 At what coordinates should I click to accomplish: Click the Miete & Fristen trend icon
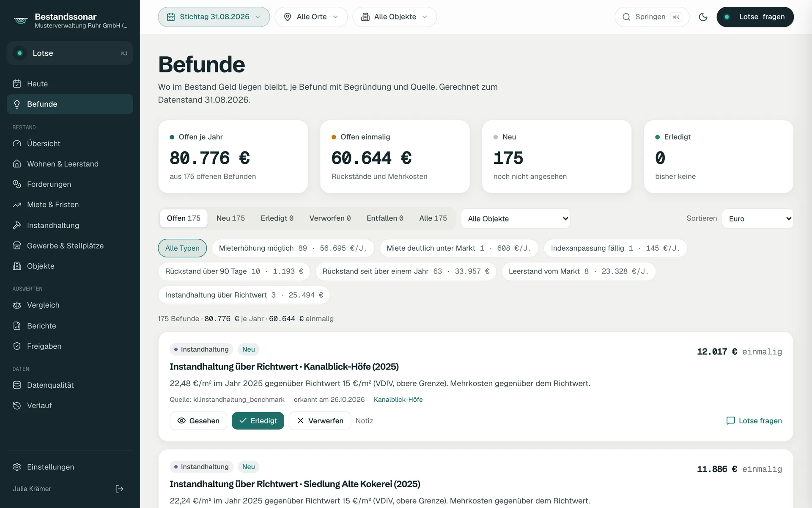point(17,204)
